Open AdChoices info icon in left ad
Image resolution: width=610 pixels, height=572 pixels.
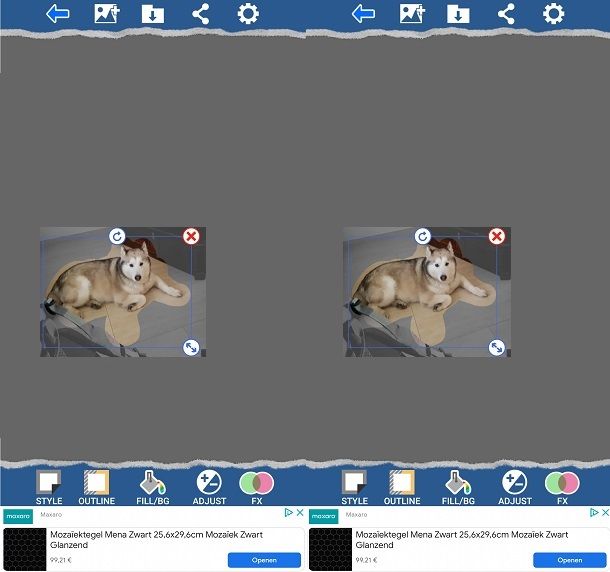(289, 512)
